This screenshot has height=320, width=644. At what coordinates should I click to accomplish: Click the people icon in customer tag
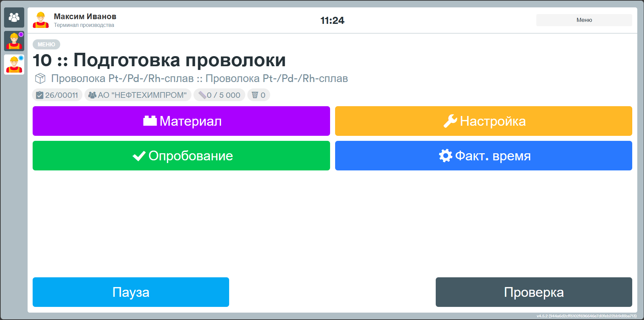[92, 95]
